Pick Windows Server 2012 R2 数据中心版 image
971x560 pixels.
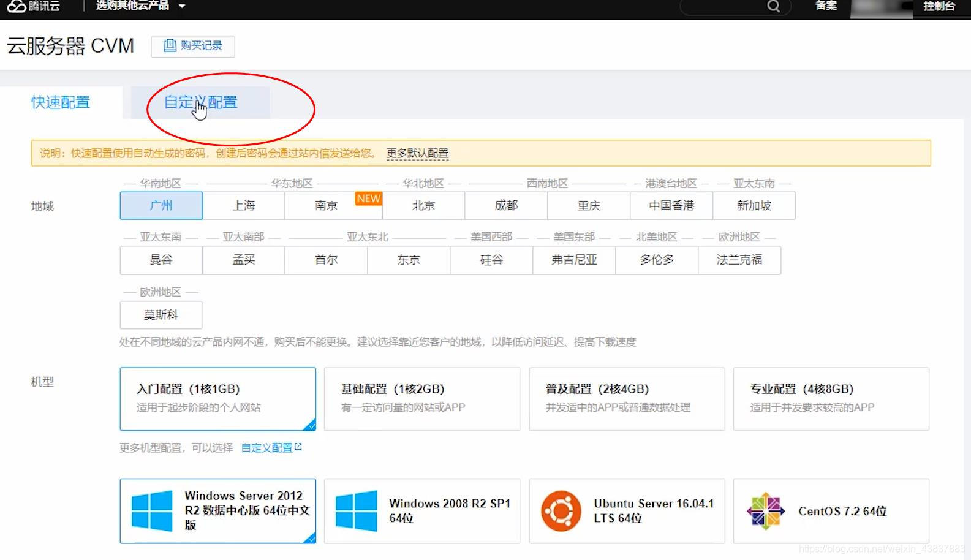click(218, 511)
